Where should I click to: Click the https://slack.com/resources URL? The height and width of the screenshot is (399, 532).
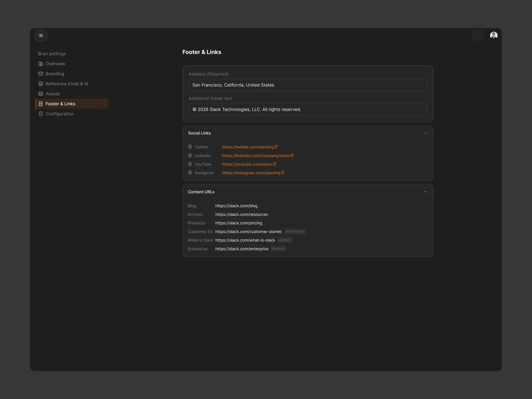[242, 214]
